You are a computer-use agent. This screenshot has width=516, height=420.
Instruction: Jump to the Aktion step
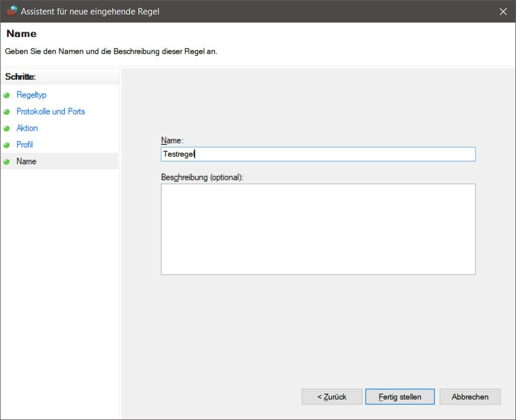point(27,128)
